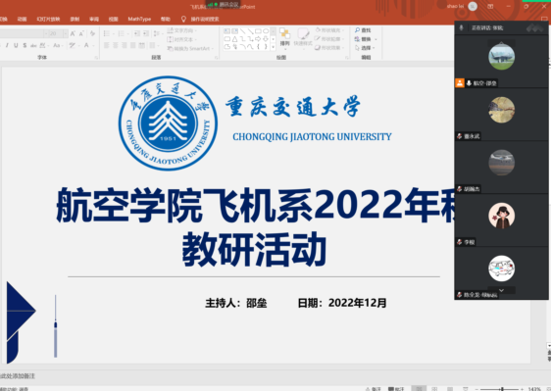Open the 文字方向 (text direction) dropdown
The image size is (552, 392).
click(x=182, y=30)
